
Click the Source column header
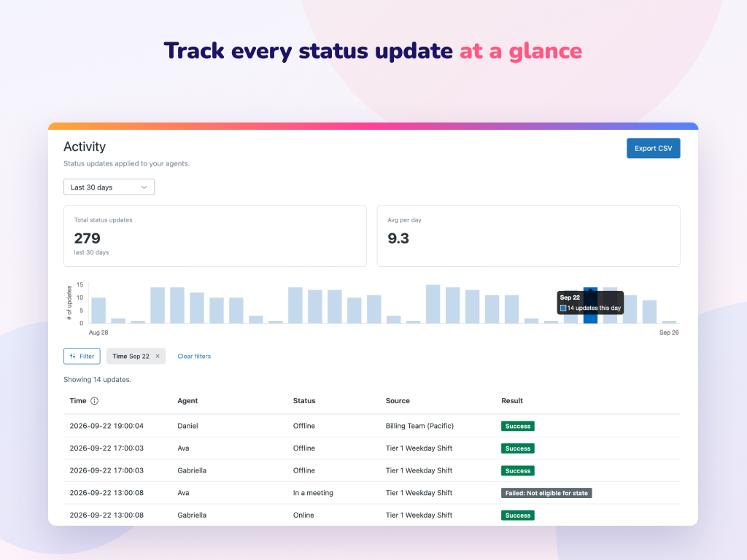coord(398,401)
